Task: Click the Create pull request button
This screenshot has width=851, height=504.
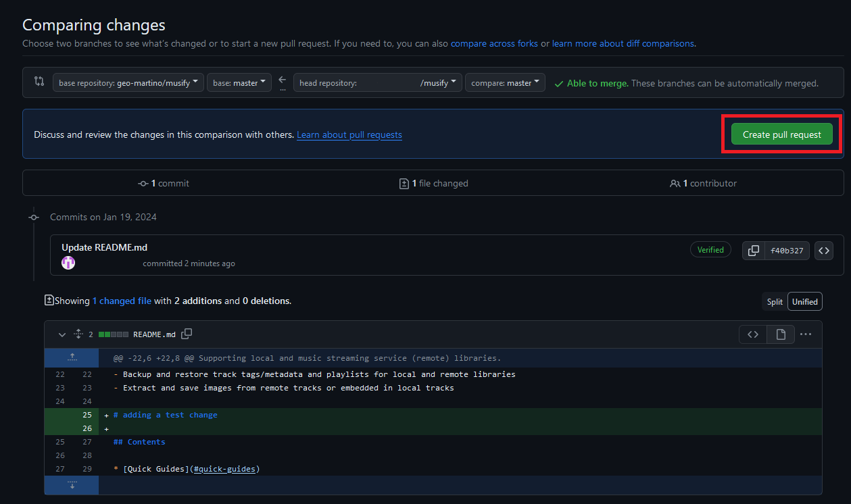Action: point(781,134)
